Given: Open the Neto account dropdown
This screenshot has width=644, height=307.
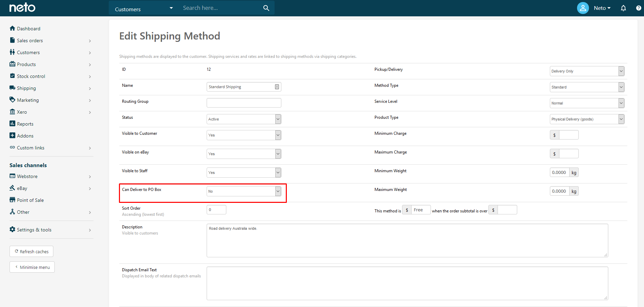Looking at the screenshot, I should [602, 8].
